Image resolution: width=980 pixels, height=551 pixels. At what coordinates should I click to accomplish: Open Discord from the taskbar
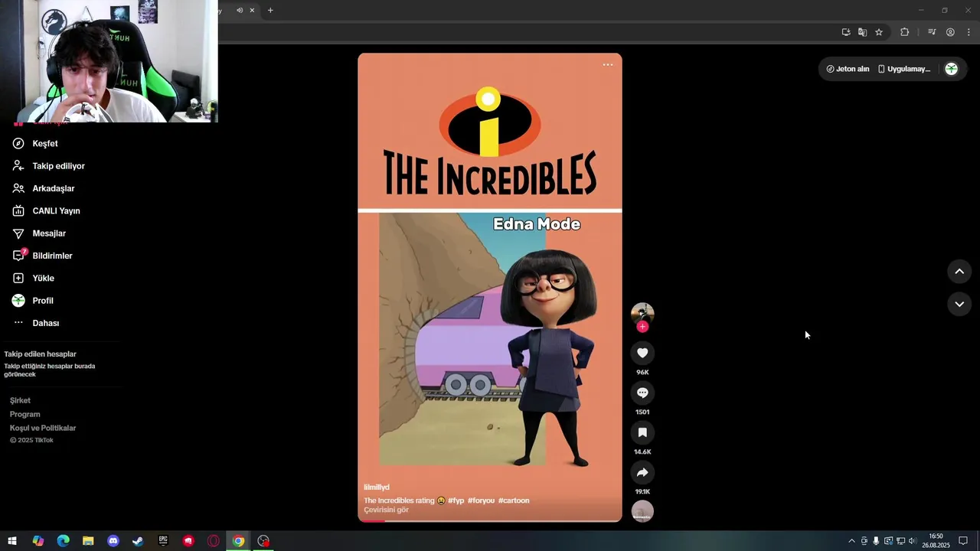[113, 541]
